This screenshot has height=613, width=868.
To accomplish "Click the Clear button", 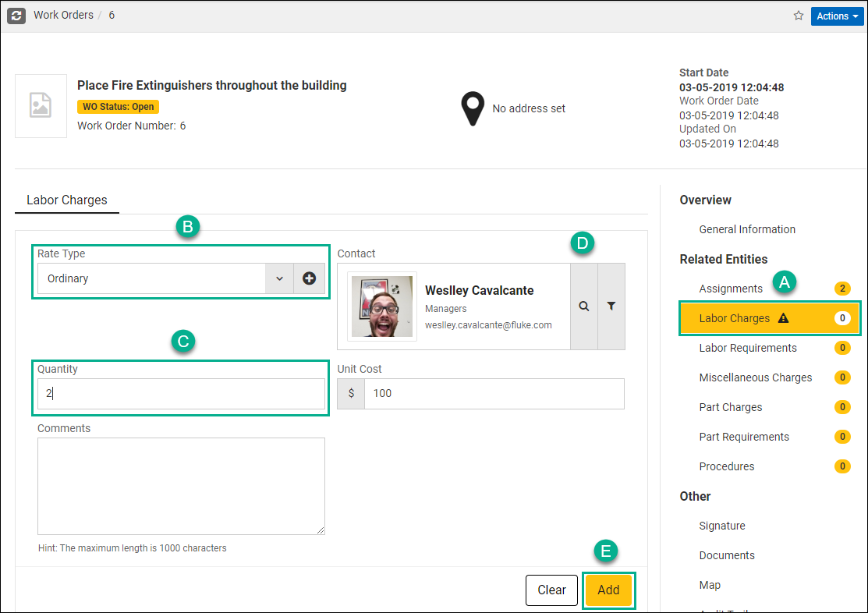I will tap(551, 590).
